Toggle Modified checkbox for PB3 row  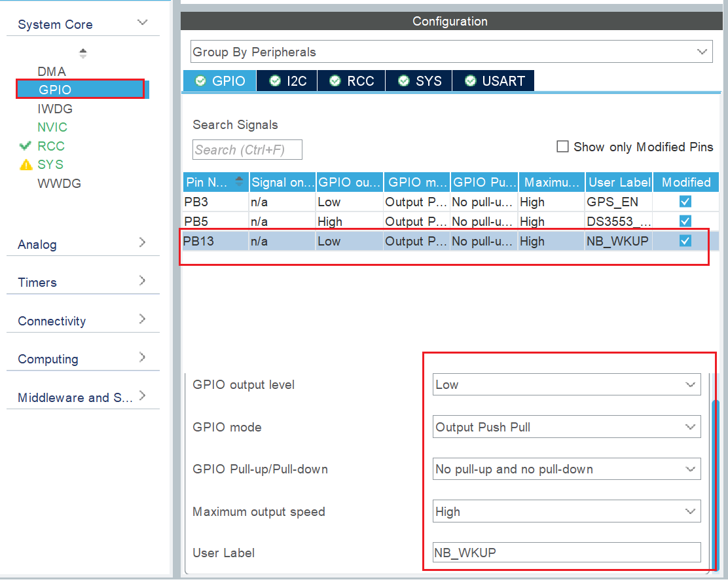[685, 202]
